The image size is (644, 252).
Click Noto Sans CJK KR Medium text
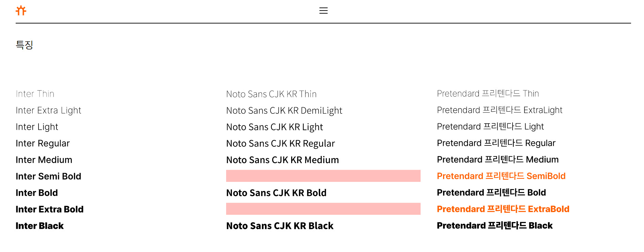pos(282,160)
